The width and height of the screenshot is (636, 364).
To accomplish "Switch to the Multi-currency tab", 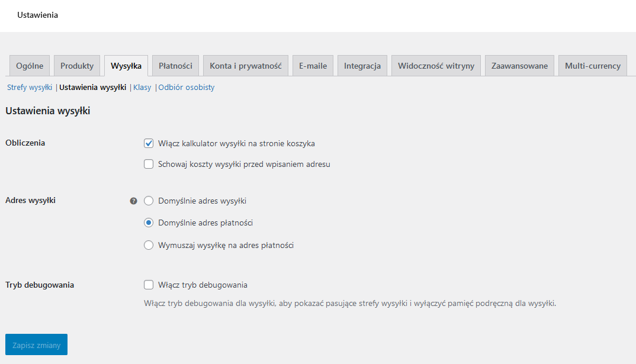I will (592, 66).
